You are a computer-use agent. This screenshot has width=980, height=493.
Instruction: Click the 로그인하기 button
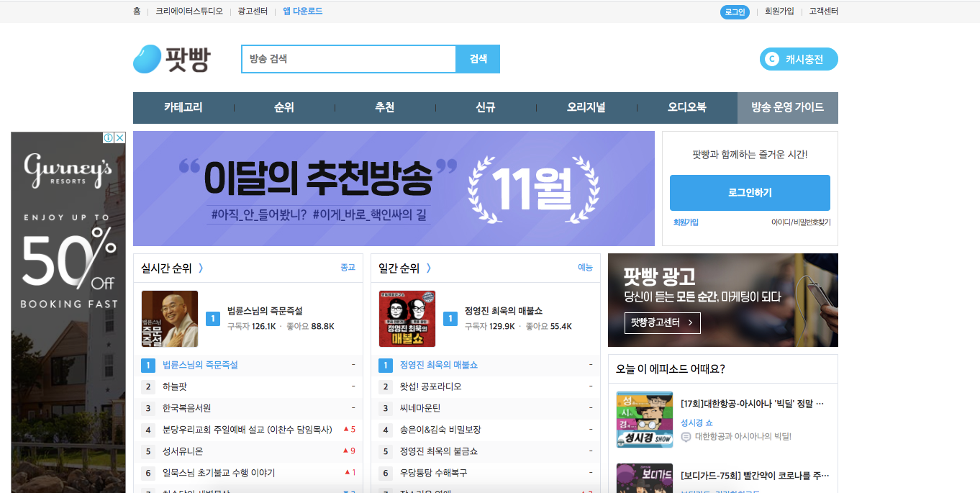tap(750, 193)
